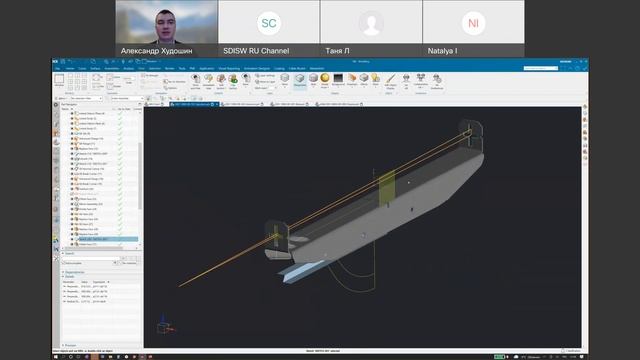Open the Window layout tool in ribbon
Image resolution: width=640 pixels, height=360 pixels.
tap(59, 80)
